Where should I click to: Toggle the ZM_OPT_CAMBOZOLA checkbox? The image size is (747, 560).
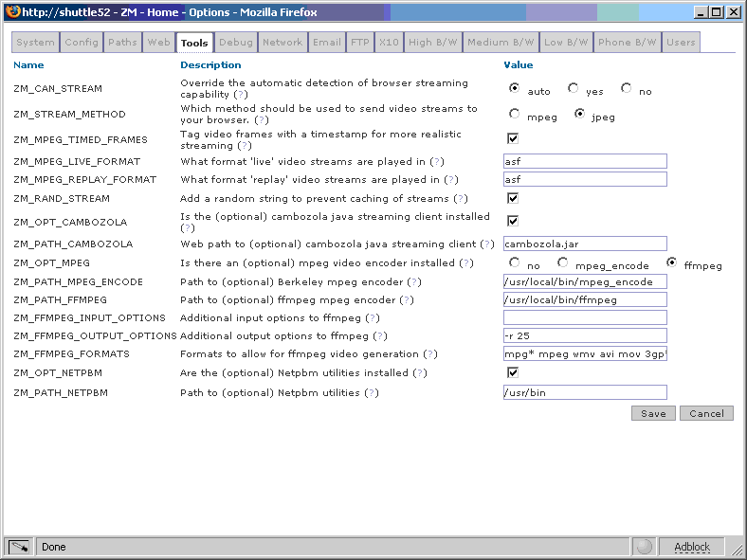513,221
